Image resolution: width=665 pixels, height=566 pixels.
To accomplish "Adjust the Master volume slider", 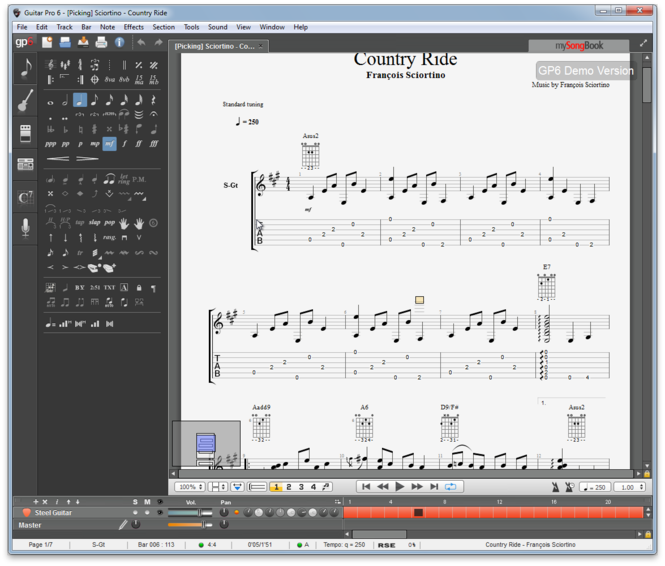I will pos(190,525).
